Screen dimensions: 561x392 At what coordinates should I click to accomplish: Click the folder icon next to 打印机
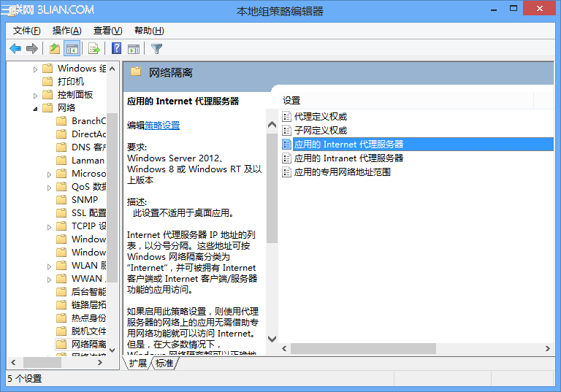47,82
